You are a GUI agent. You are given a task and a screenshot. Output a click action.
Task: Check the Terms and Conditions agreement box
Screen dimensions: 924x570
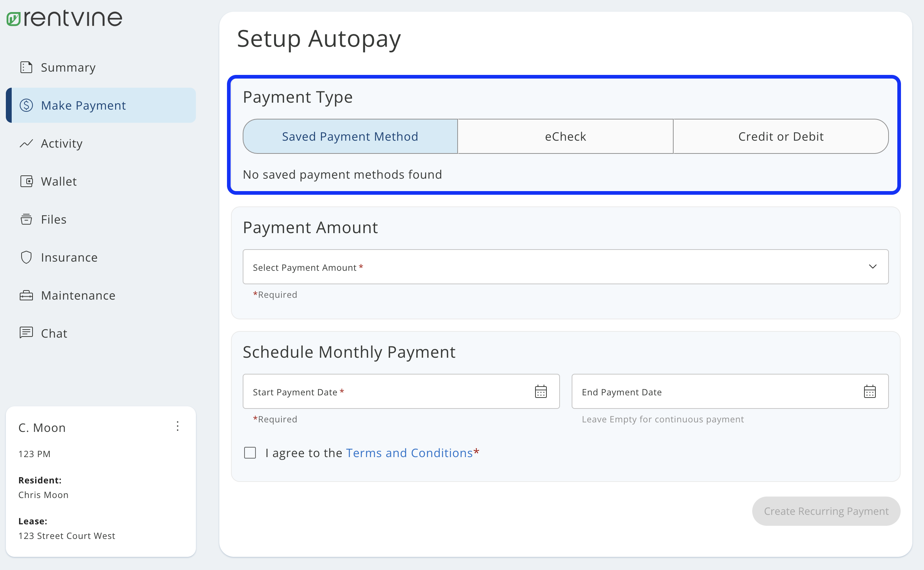pos(250,452)
